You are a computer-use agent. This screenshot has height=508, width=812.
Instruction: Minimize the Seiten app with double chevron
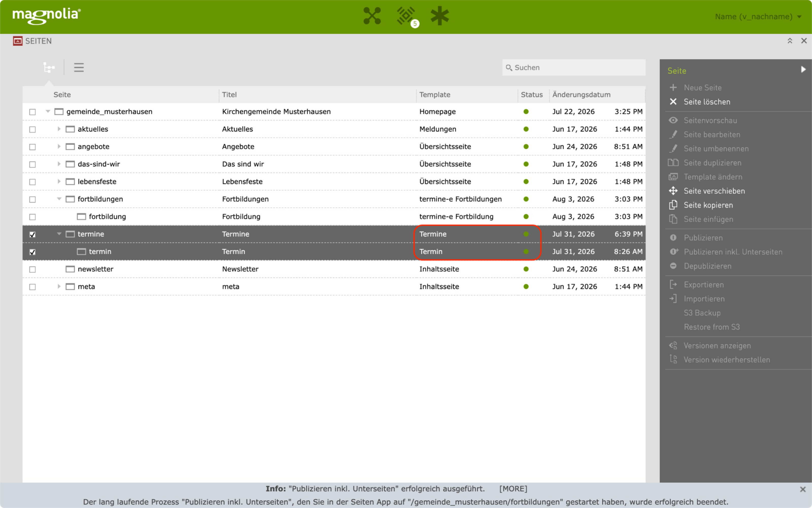coord(790,41)
